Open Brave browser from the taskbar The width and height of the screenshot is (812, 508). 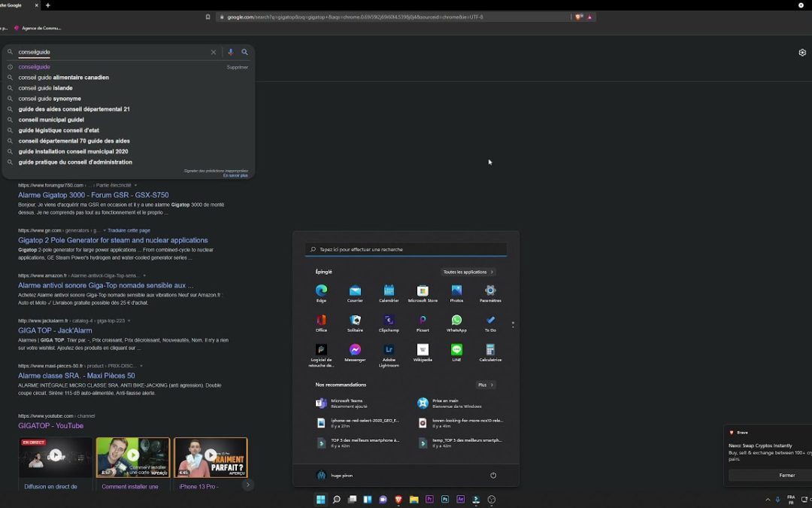pos(398,499)
